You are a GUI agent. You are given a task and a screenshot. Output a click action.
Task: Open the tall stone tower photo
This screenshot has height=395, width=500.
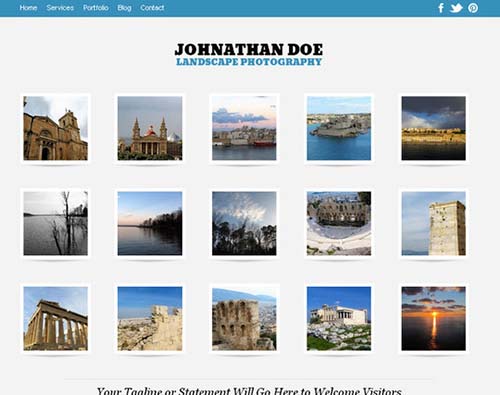pos(434,223)
